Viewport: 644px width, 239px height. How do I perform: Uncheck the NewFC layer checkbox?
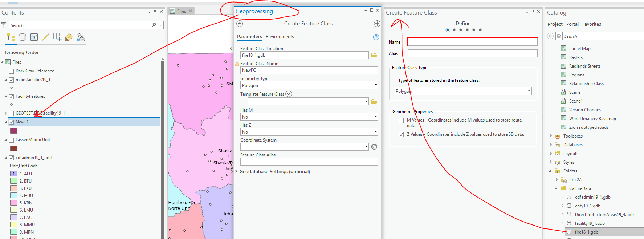tap(11, 122)
